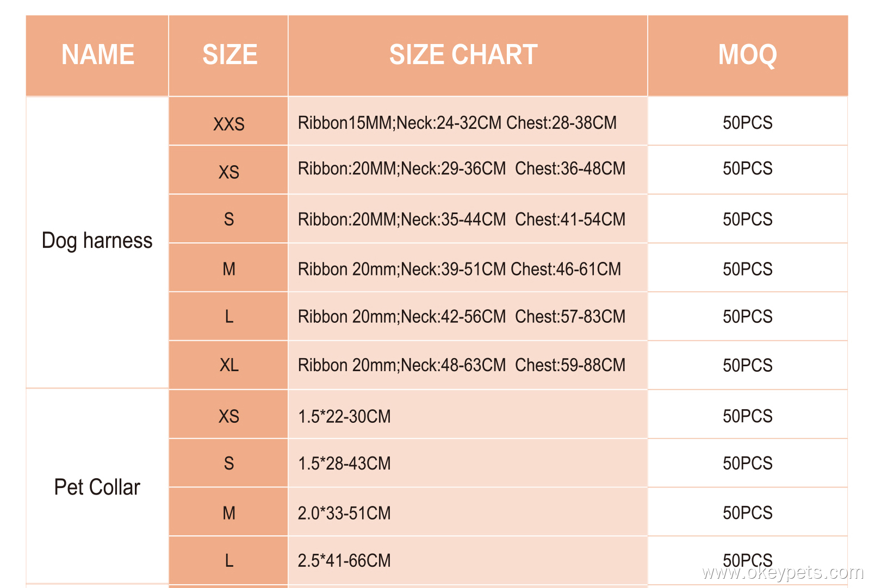This screenshot has height=588, width=869.
Task: Click the Neck:35-44CM Chest:41-54CM size chart cell
Action: coord(461,220)
